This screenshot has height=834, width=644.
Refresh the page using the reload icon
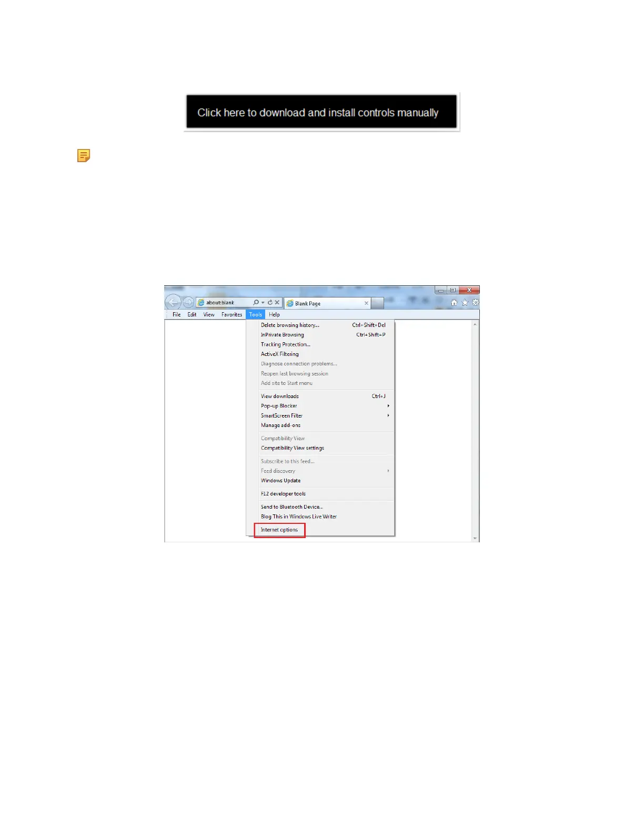pyautogui.click(x=270, y=302)
